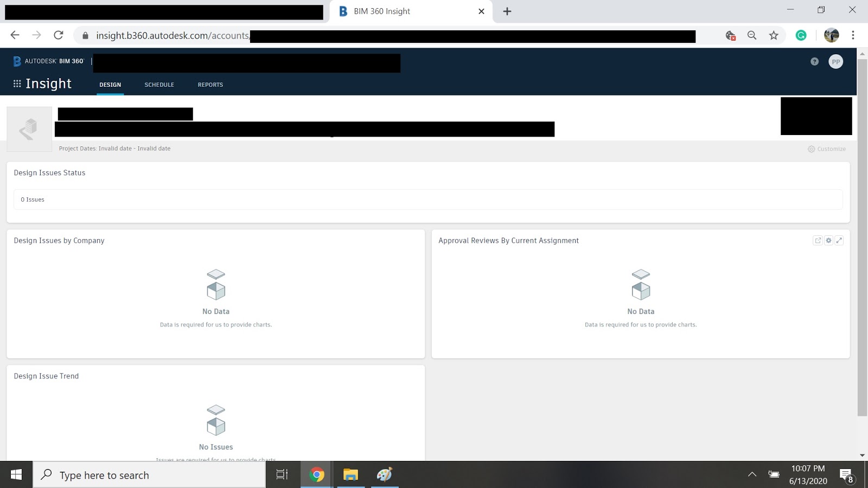Switch to the REPORTS tab
The width and height of the screenshot is (868, 488).
point(210,85)
